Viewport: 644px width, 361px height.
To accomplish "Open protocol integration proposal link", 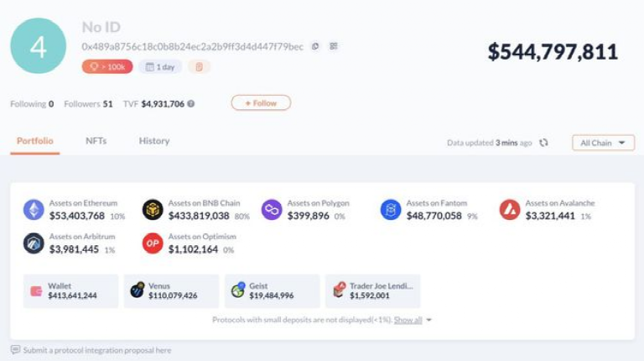I will point(97,350).
